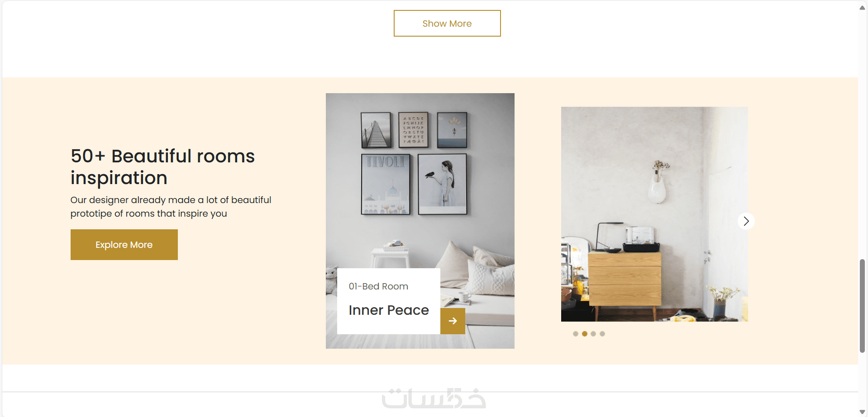Select the second highlighted carousel dot
Viewport: 868px width, 417px height.
pos(585,334)
